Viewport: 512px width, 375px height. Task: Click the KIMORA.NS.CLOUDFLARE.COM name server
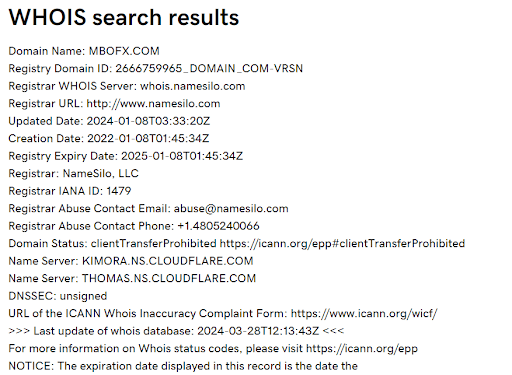tap(168, 261)
